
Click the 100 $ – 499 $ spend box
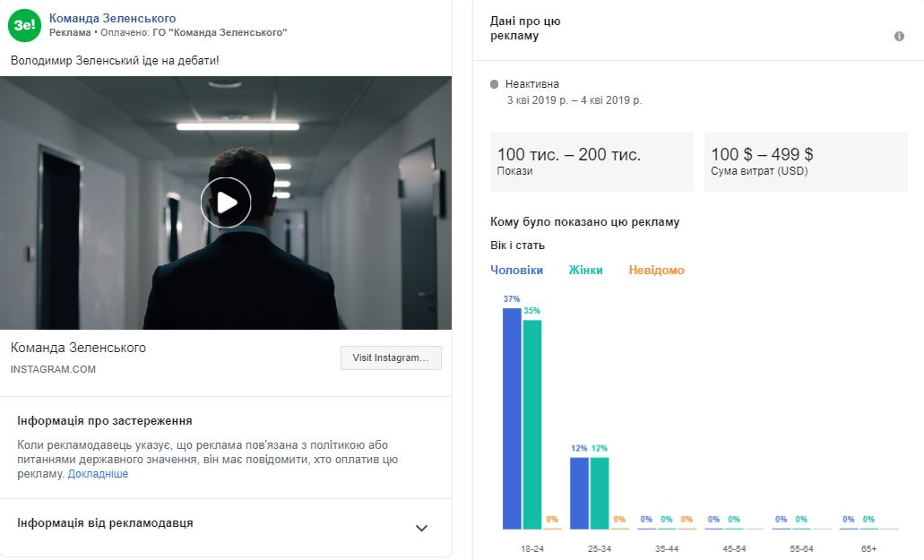point(806,161)
